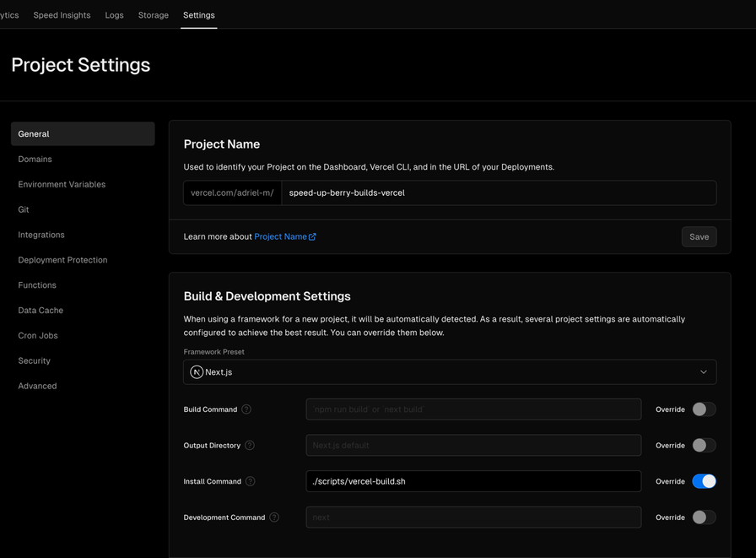Open Deployment Protection settings
The image size is (756, 558).
(62, 259)
